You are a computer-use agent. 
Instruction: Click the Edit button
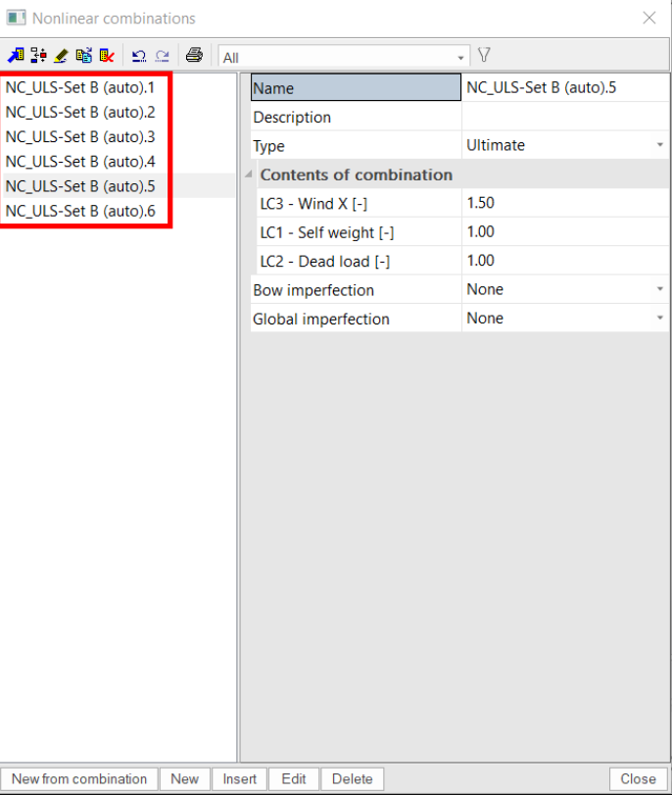294,778
